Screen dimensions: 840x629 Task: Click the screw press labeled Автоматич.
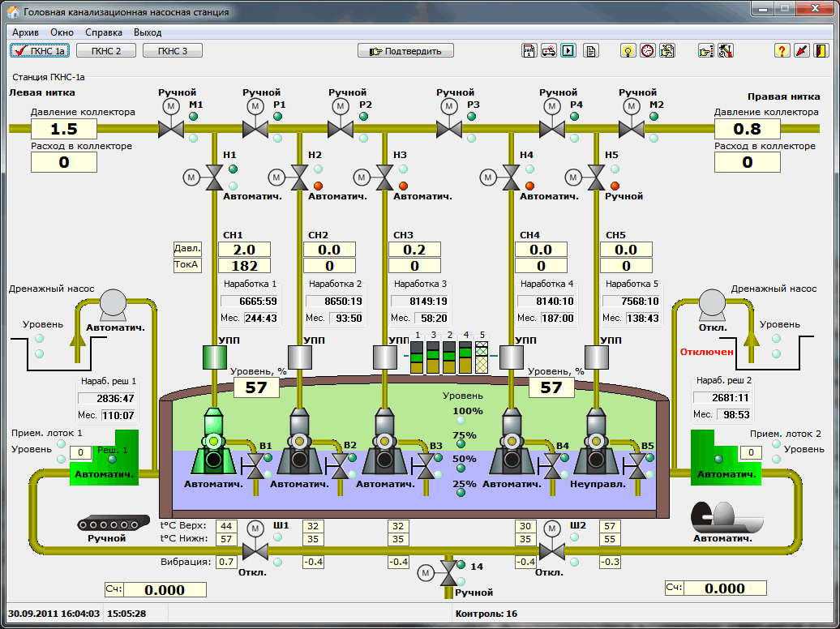pos(726,516)
